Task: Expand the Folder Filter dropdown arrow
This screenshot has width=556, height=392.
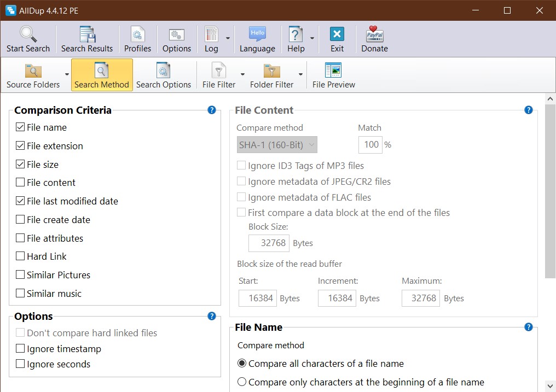Action: pos(300,74)
